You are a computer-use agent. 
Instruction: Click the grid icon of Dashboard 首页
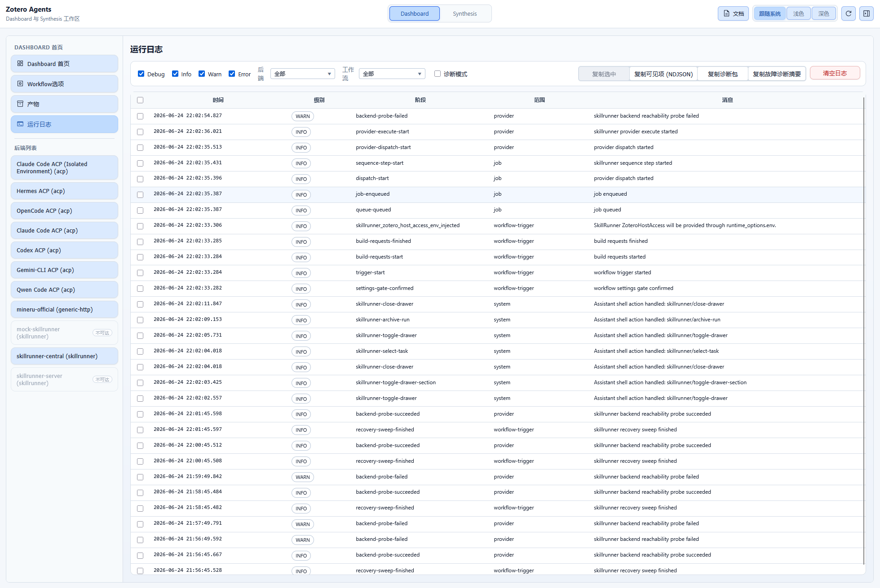20,63
